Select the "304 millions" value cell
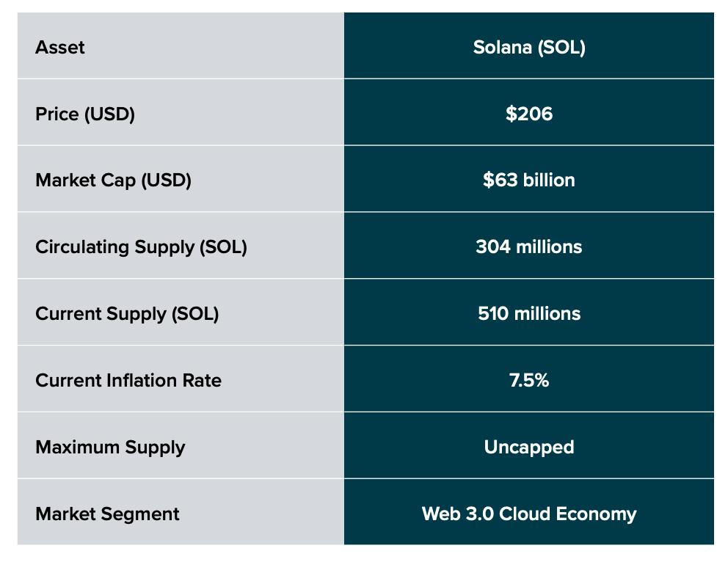 [x=528, y=247]
